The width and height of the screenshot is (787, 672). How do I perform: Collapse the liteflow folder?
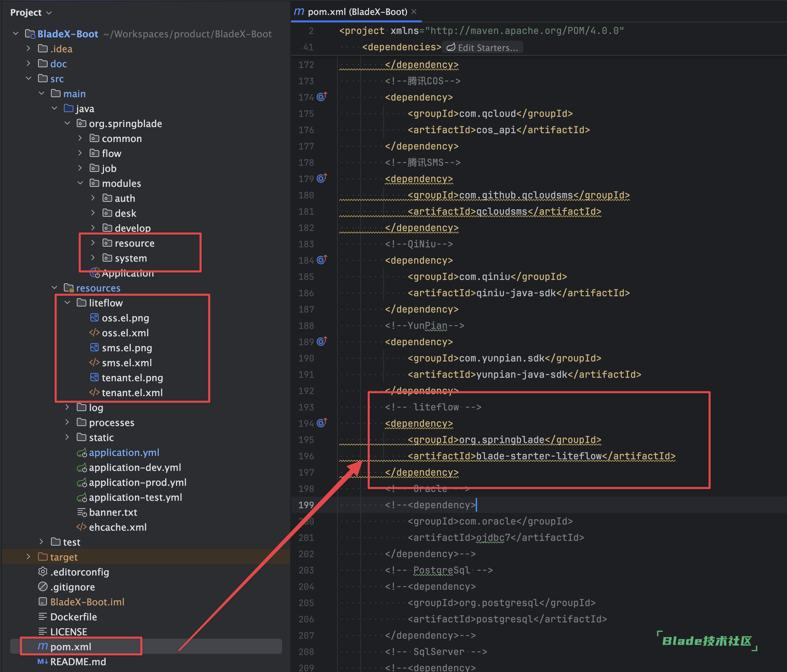67,303
